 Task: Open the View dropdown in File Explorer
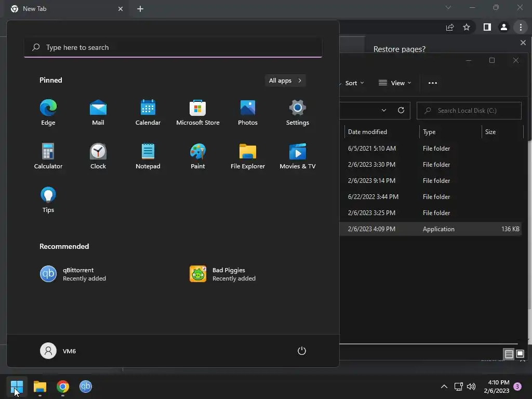pos(395,83)
